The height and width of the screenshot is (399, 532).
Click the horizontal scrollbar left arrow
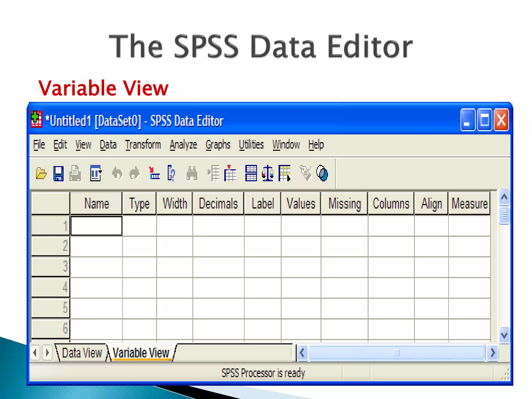click(302, 353)
